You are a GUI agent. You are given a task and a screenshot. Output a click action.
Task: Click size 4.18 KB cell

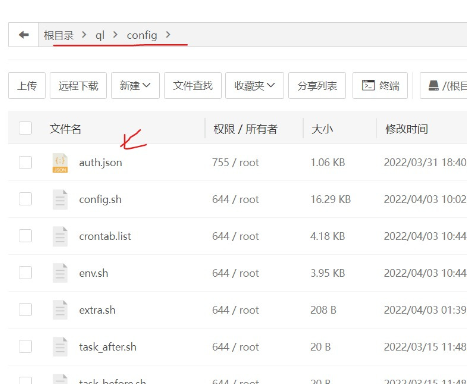[x=328, y=236]
